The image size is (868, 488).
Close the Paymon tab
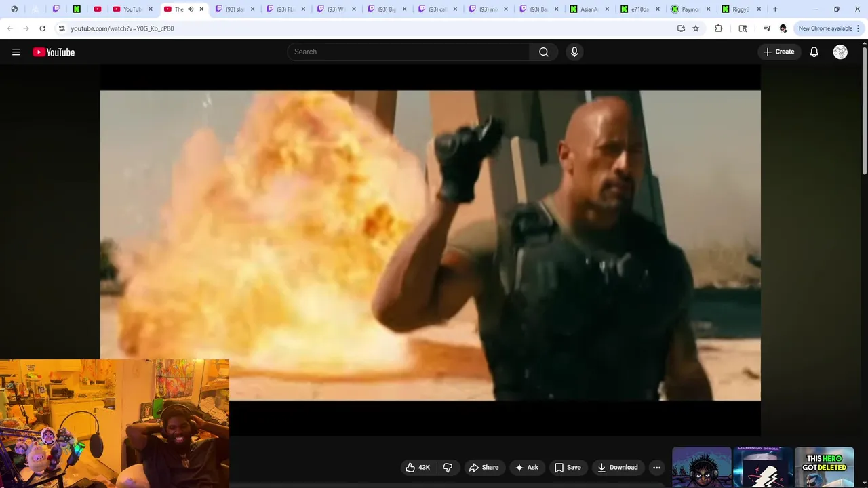(709, 9)
